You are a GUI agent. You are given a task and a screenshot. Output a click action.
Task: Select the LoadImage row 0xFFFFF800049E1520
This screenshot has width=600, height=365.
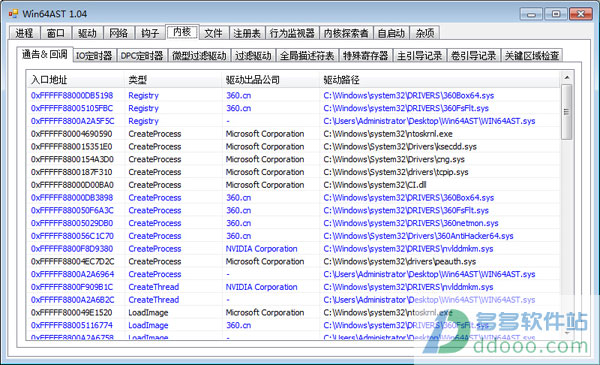point(293,313)
